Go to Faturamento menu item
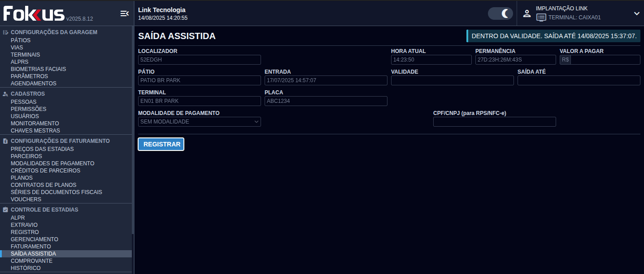The width and height of the screenshot is (644, 274). pos(30,247)
